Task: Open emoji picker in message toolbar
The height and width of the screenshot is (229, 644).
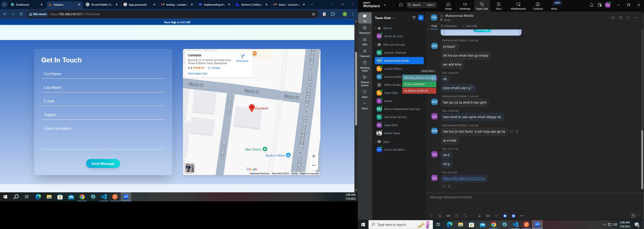Action: [440, 216]
